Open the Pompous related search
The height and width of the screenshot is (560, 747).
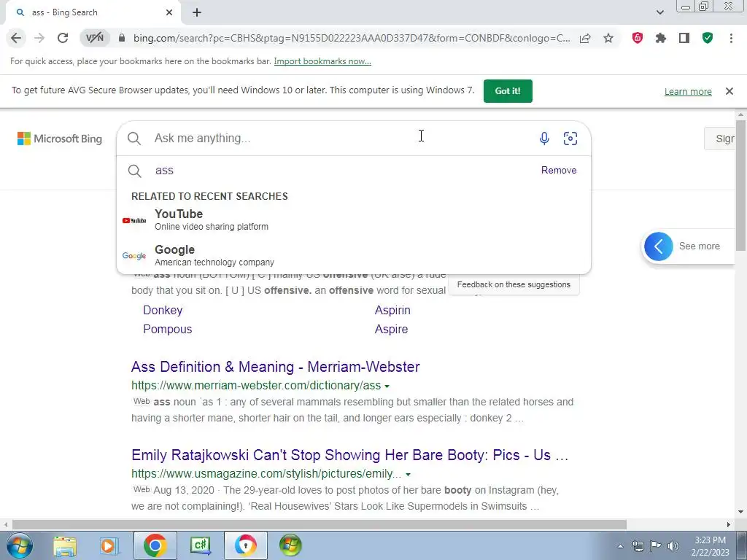168,329
